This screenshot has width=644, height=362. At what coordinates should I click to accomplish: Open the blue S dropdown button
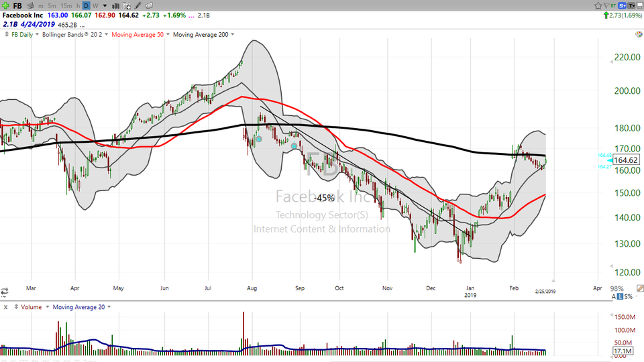pos(623,6)
